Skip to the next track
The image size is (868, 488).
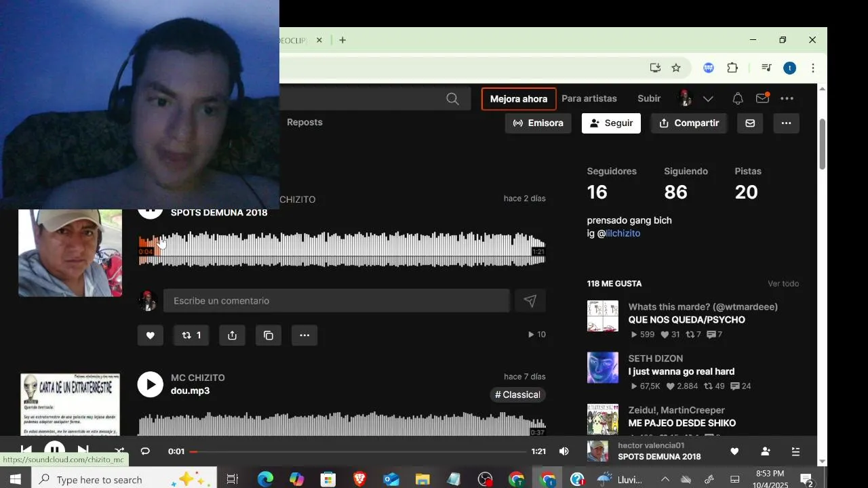click(83, 451)
